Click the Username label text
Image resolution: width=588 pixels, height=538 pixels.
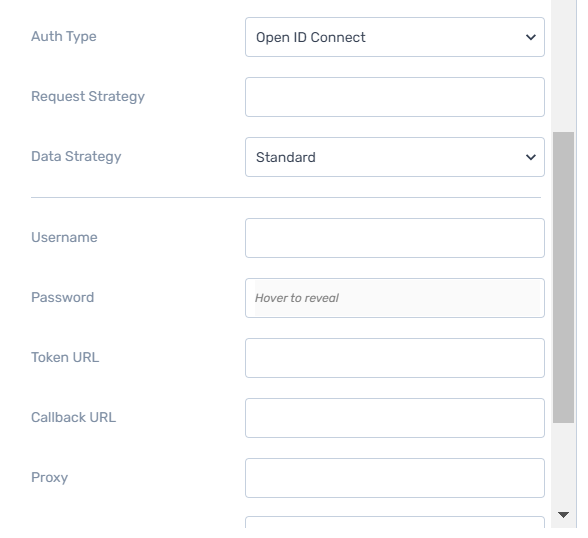pyautogui.click(x=64, y=237)
